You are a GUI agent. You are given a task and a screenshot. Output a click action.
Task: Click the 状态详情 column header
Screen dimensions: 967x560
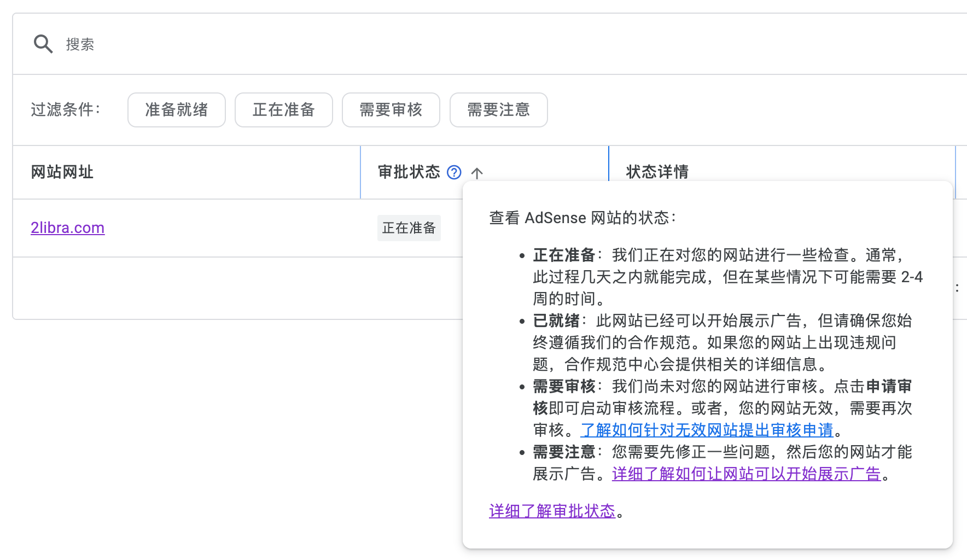(x=657, y=172)
